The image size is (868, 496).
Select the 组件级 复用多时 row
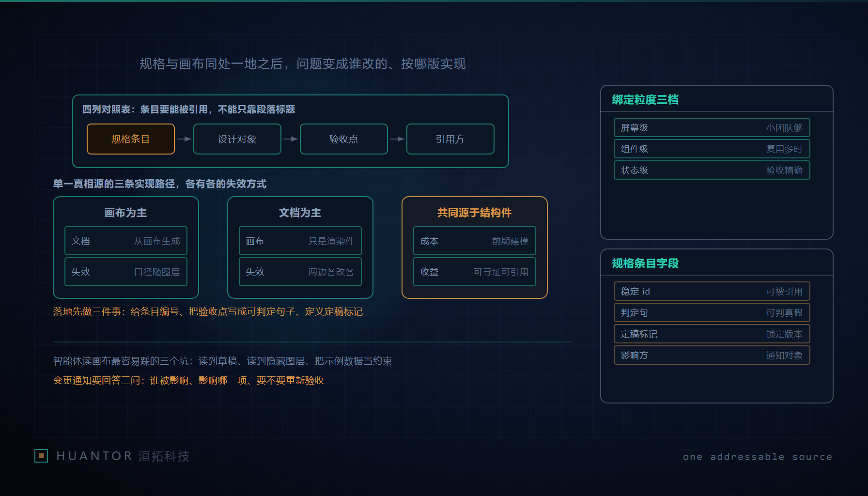[x=712, y=149]
